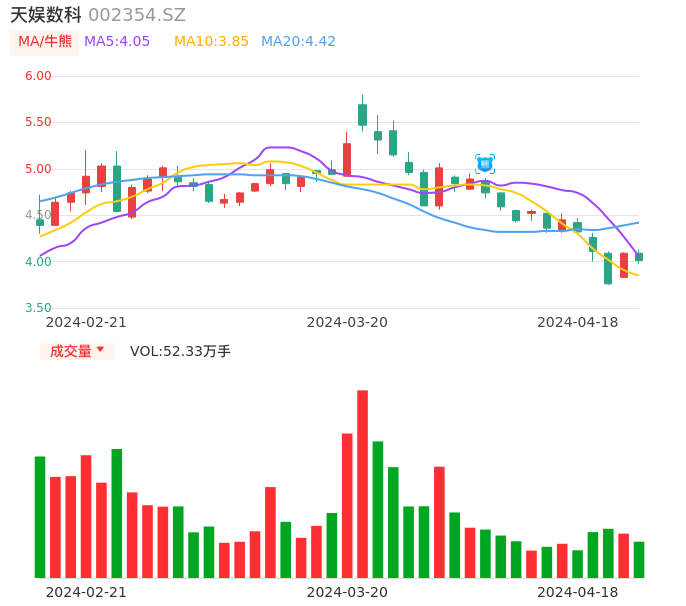Click the 2024-04-18 date label under the candlestick chart
The height and width of the screenshot is (606, 686).
(x=577, y=322)
